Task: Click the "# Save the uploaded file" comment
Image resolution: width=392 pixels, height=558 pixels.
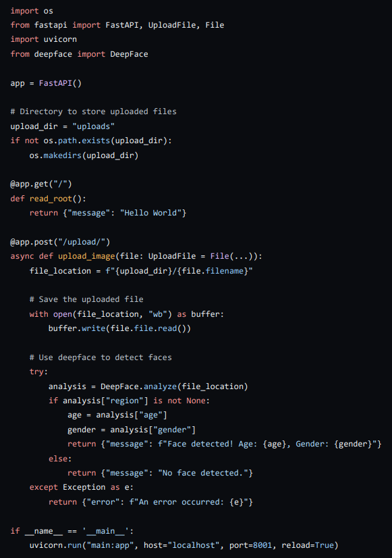Action: tap(86, 299)
